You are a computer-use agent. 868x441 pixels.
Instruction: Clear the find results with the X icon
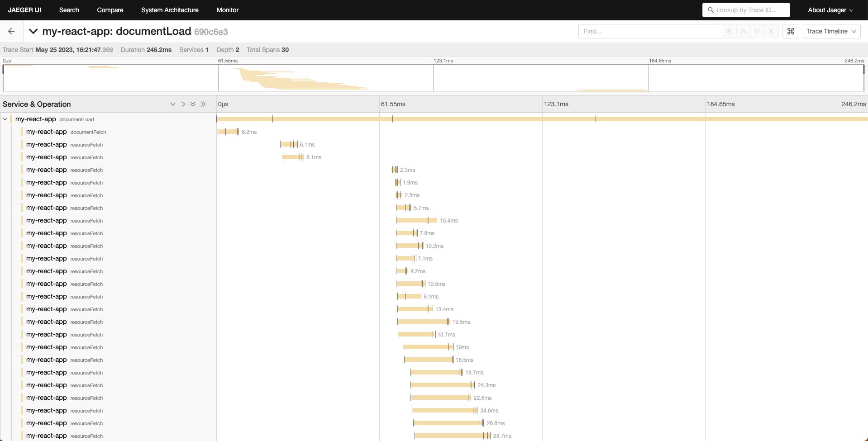tap(771, 31)
